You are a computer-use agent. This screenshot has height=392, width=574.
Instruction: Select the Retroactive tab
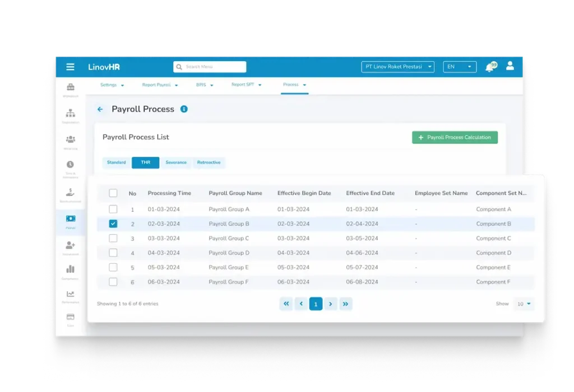[209, 162]
